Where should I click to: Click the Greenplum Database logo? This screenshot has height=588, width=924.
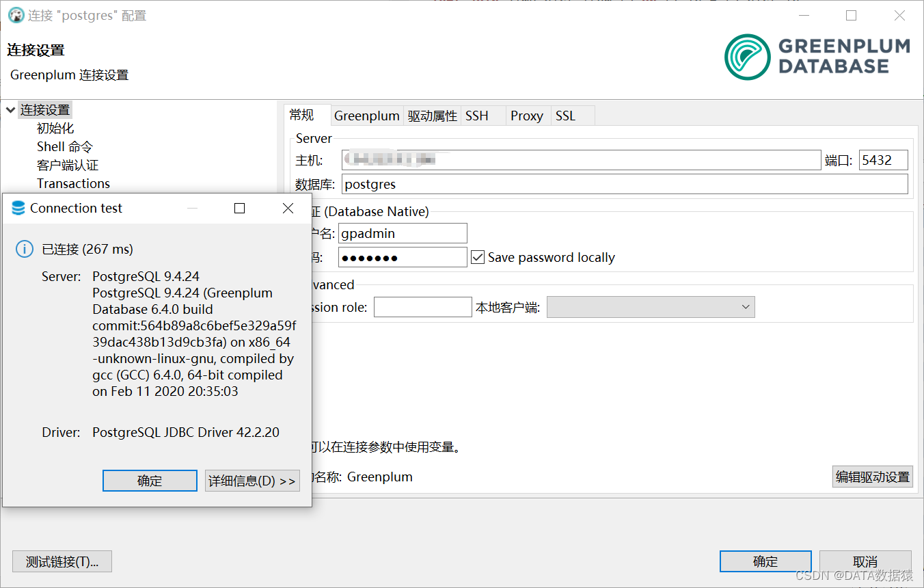817,56
